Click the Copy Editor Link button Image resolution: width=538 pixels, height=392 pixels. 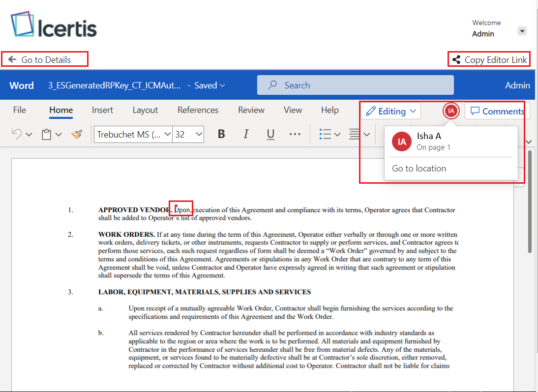click(x=489, y=59)
